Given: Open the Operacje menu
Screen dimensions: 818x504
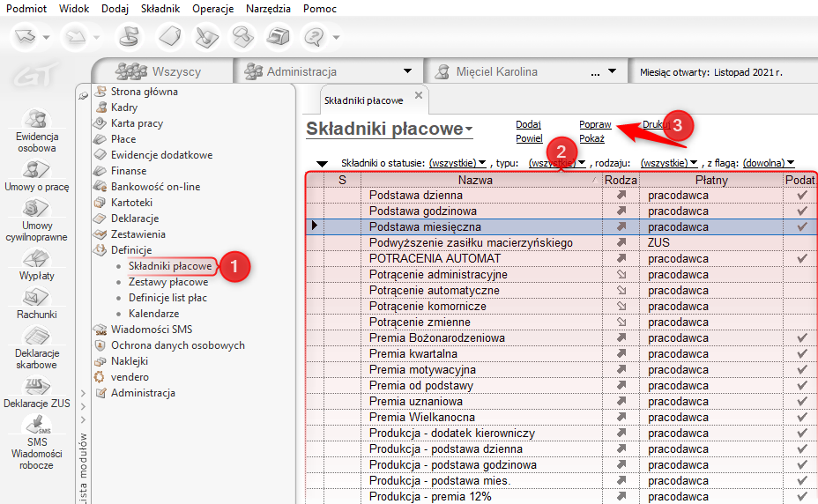Looking at the screenshot, I should pos(212,8).
